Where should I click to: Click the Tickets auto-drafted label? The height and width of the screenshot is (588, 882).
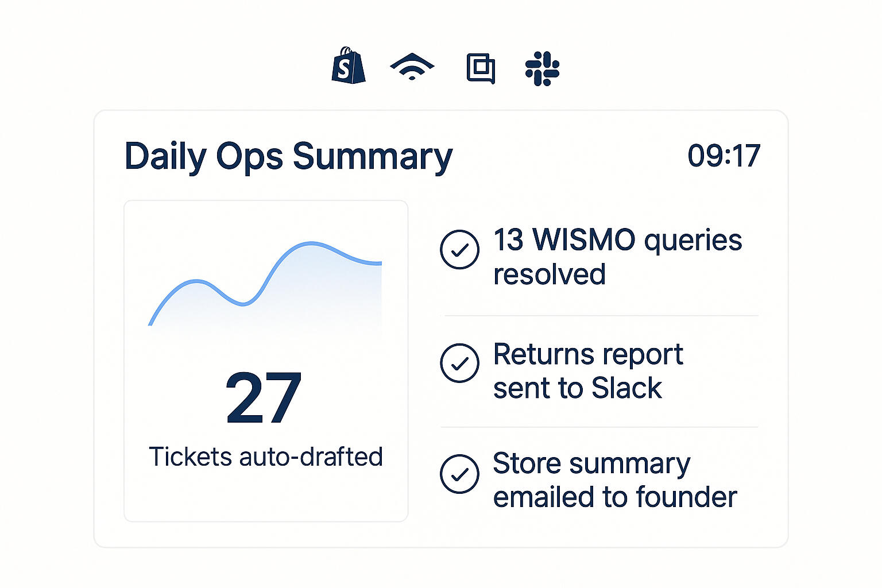265,457
